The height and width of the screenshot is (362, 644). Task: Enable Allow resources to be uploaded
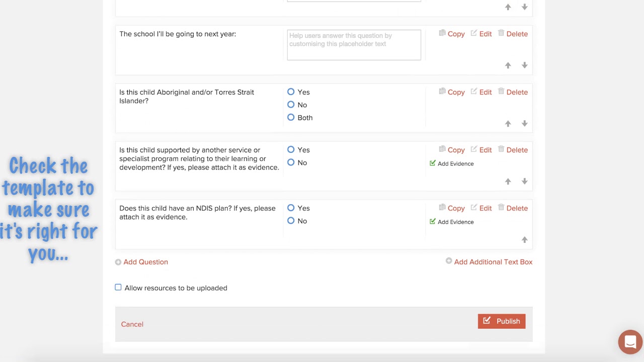point(118,288)
